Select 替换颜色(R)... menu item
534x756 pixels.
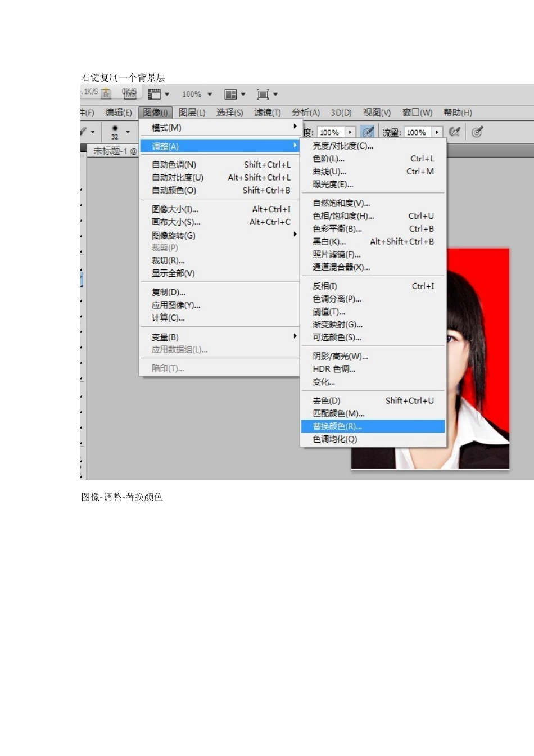(x=373, y=426)
